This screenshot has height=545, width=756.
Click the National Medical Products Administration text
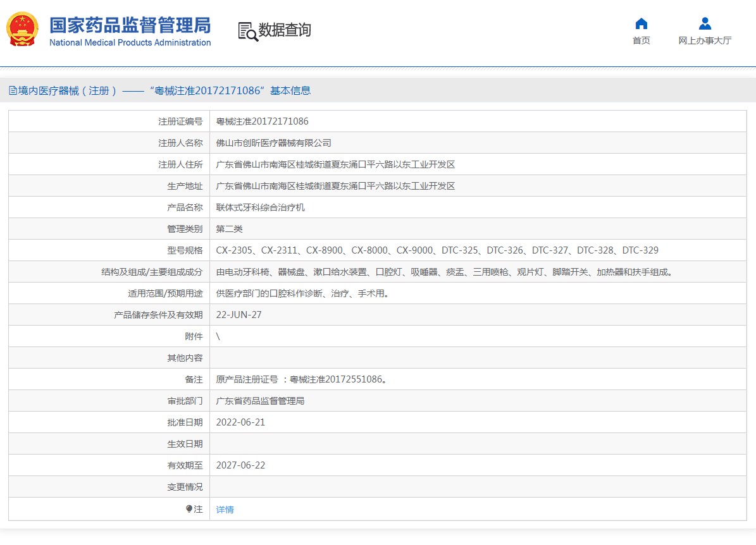point(130,43)
